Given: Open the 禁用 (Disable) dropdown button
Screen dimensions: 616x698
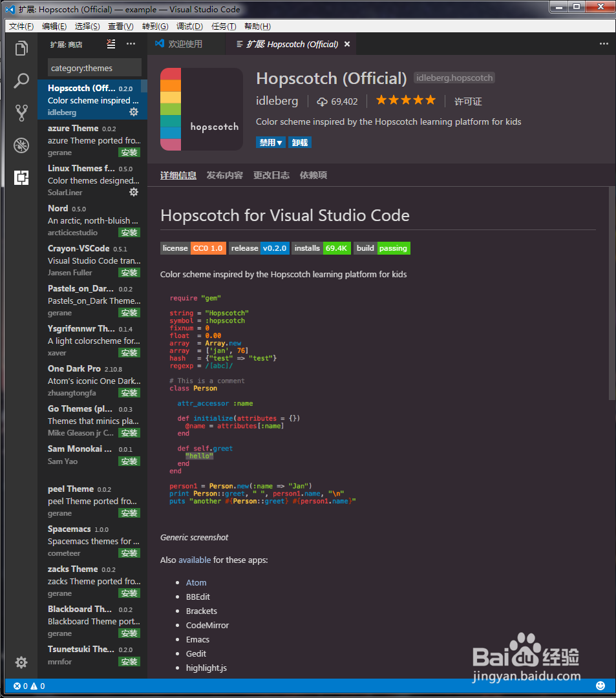Looking at the screenshot, I should pyautogui.click(x=271, y=142).
